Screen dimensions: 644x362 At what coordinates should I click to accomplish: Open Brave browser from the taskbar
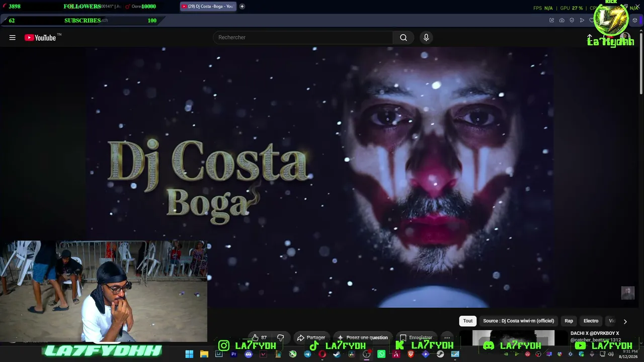coord(411,354)
